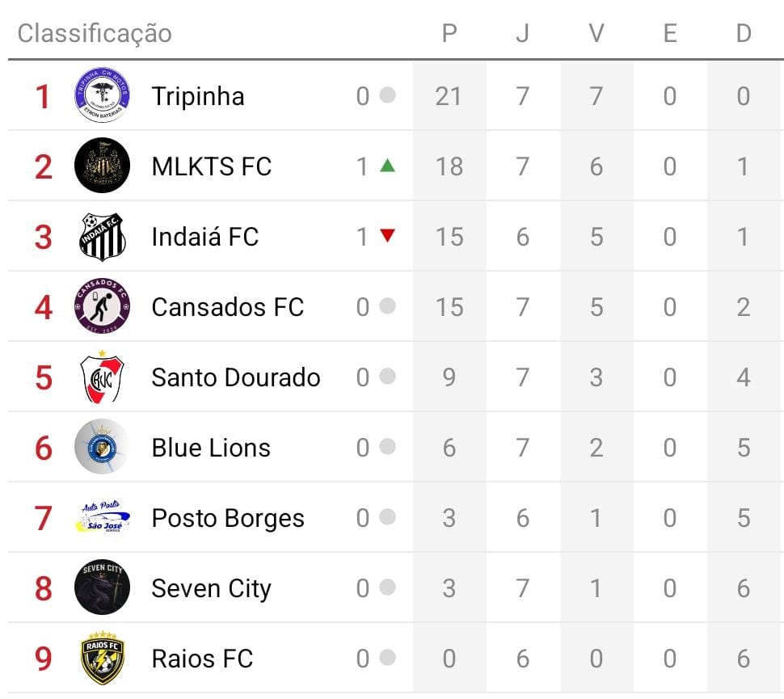The image size is (784, 699).
Task: Click the Classificação heading
Action: [x=95, y=33]
